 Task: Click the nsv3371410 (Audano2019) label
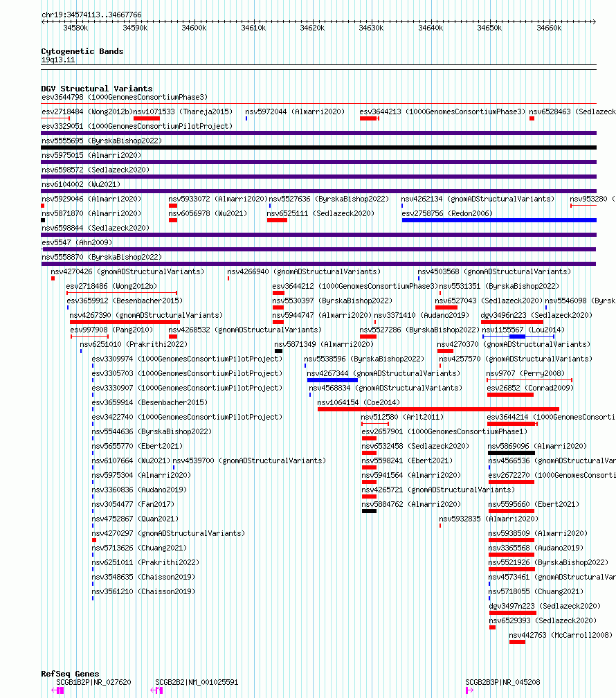[x=422, y=315]
